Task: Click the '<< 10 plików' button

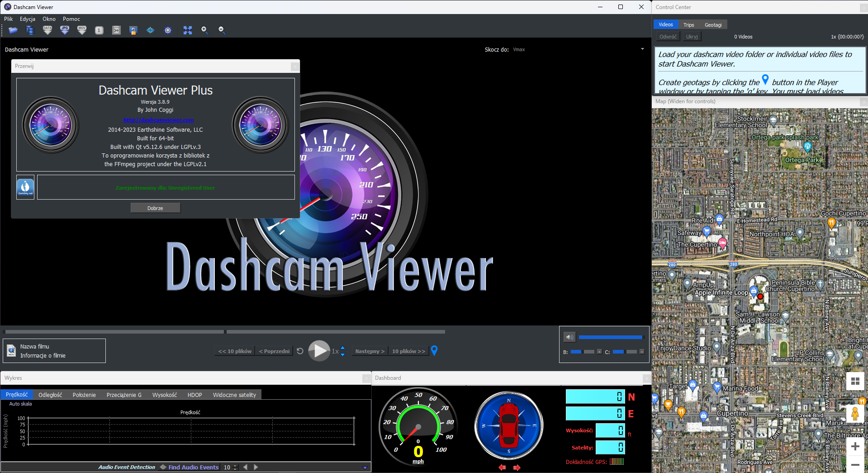Action: click(235, 351)
